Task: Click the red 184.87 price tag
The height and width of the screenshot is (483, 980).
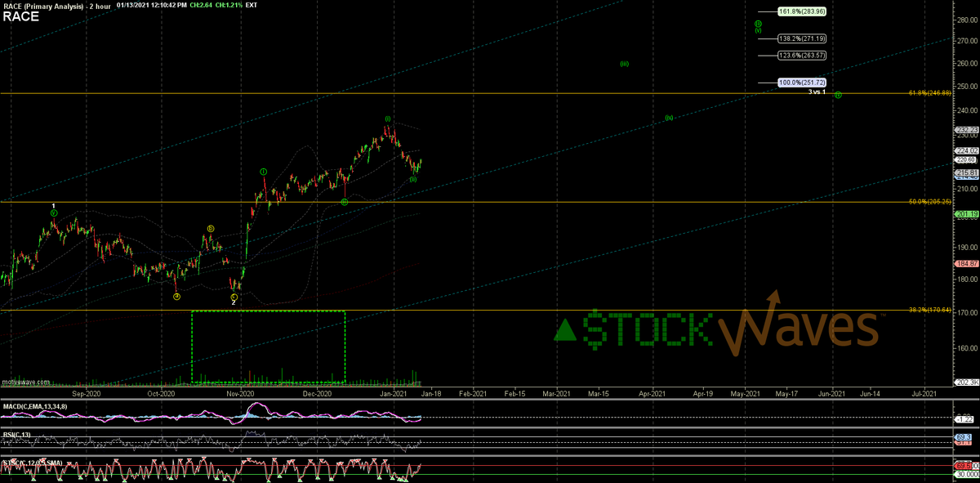Action: coord(965,263)
